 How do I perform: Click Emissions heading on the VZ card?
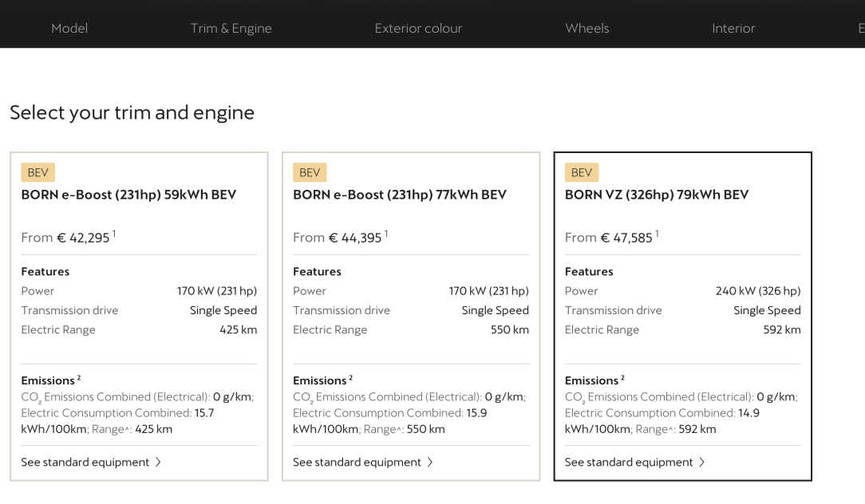click(x=594, y=380)
